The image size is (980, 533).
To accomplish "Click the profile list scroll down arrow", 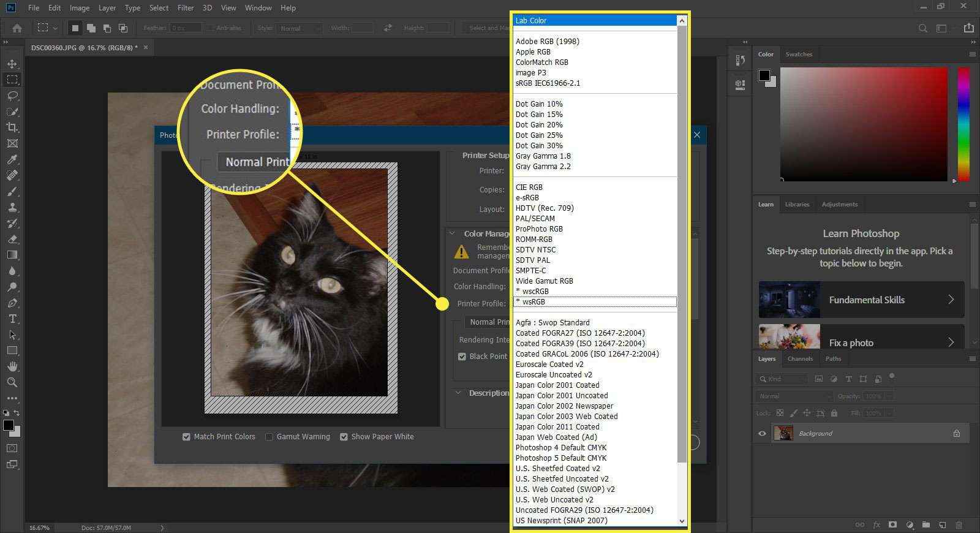I will 682,521.
